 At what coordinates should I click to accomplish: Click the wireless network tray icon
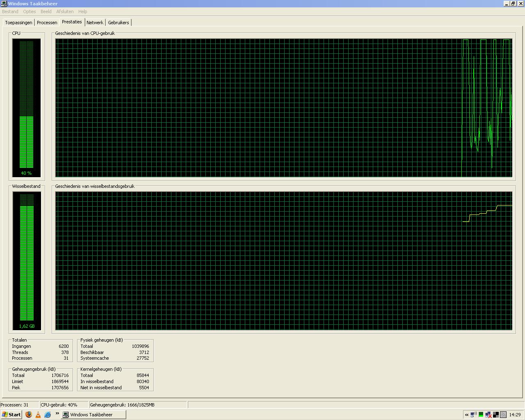pos(473,415)
